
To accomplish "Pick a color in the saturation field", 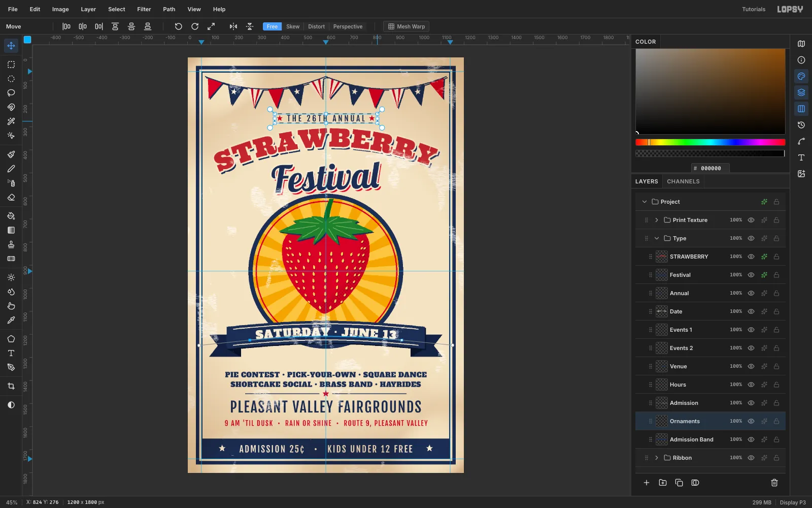I will click(710, 91).
